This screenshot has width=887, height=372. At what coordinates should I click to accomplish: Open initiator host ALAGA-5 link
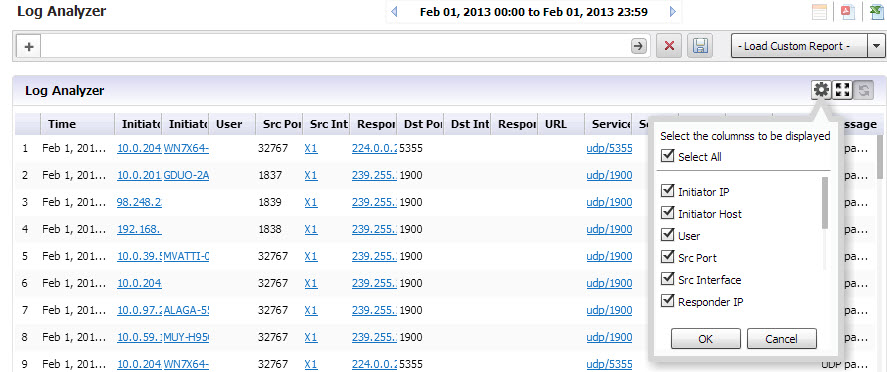coord(186,310)
